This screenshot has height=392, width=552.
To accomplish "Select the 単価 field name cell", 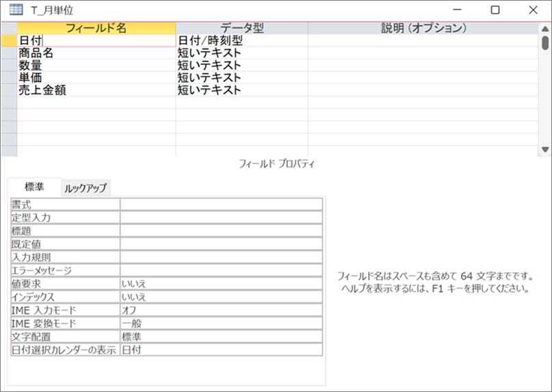I will coord(96,77).
